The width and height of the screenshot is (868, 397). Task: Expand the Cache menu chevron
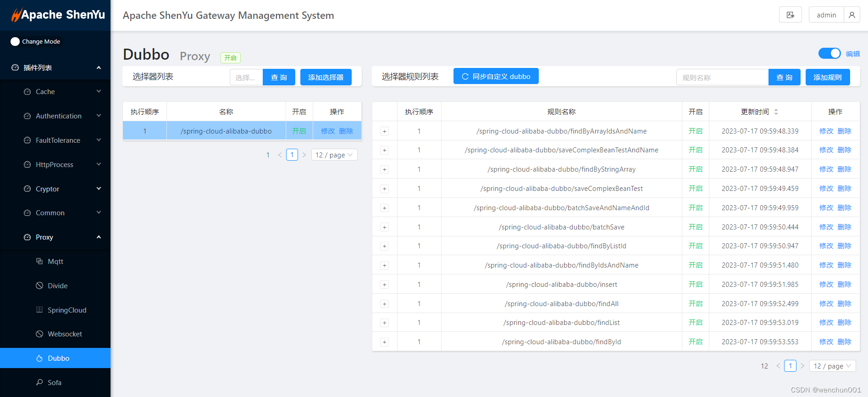pos(99,92)
